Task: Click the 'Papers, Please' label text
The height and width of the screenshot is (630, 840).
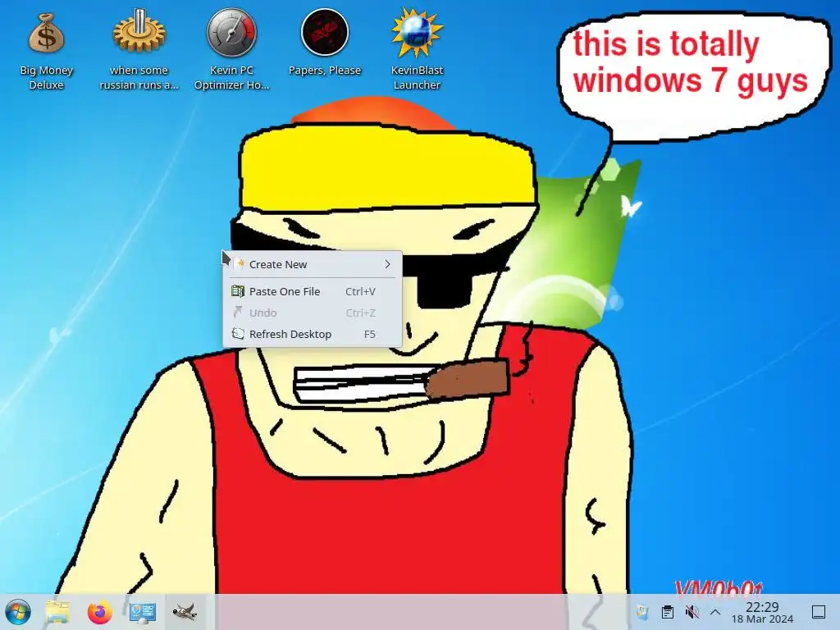Action: [325, 71]
